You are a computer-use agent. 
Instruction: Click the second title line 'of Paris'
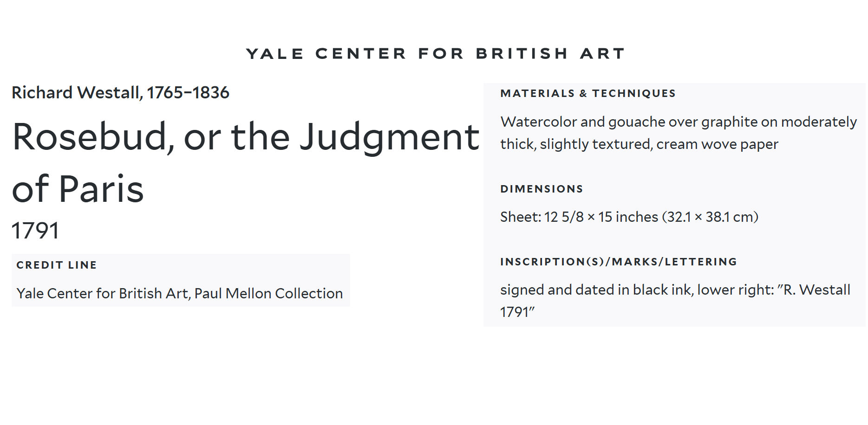78,189
